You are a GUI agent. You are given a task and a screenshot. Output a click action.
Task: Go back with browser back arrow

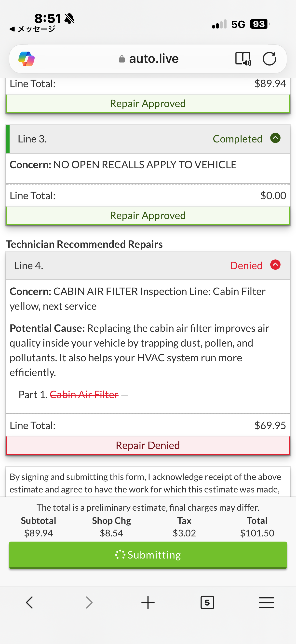coord(29,602)
